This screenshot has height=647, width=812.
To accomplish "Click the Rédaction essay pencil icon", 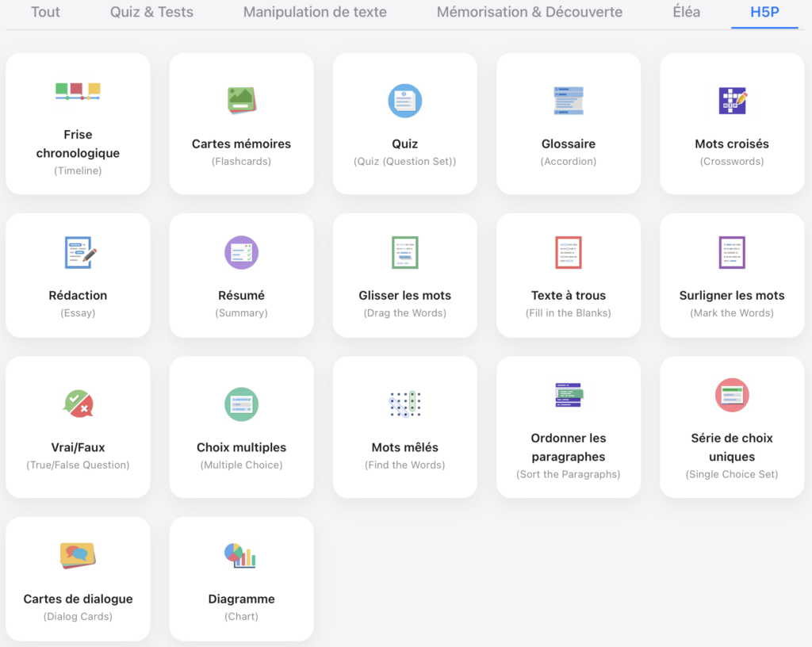I will point(80,252).
